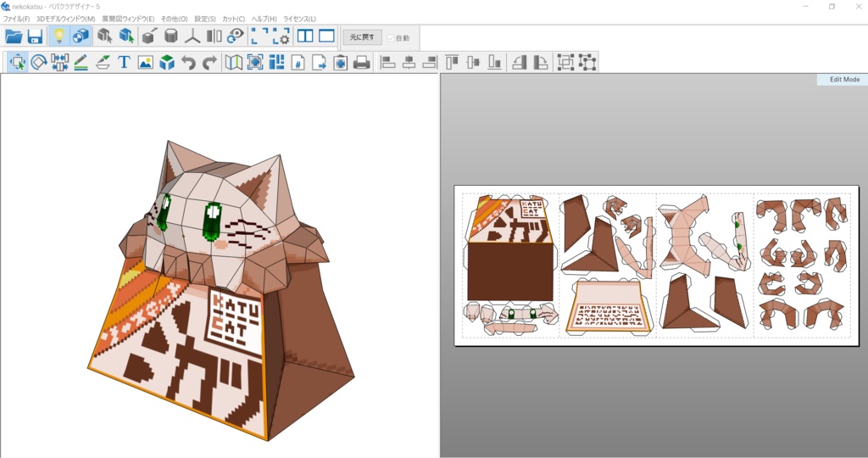868x458 pixels.
Task: Click the align left icon
Action: (388, 63)
